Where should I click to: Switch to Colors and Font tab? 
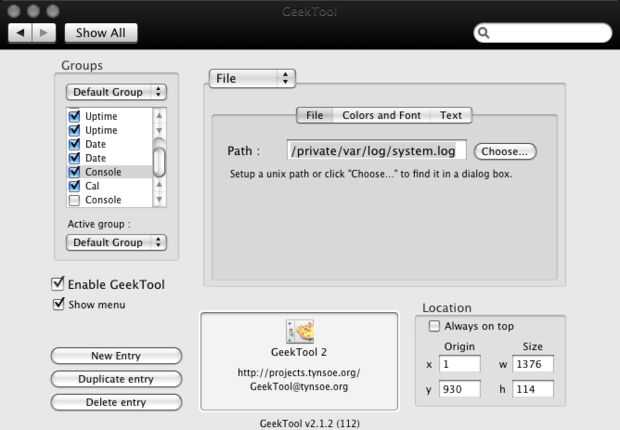(x=381, y=115)
